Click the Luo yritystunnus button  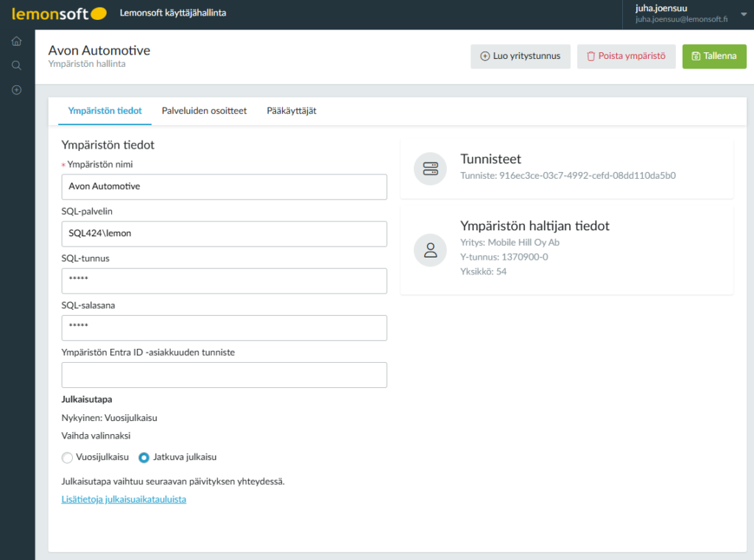(x=521, y=56)
